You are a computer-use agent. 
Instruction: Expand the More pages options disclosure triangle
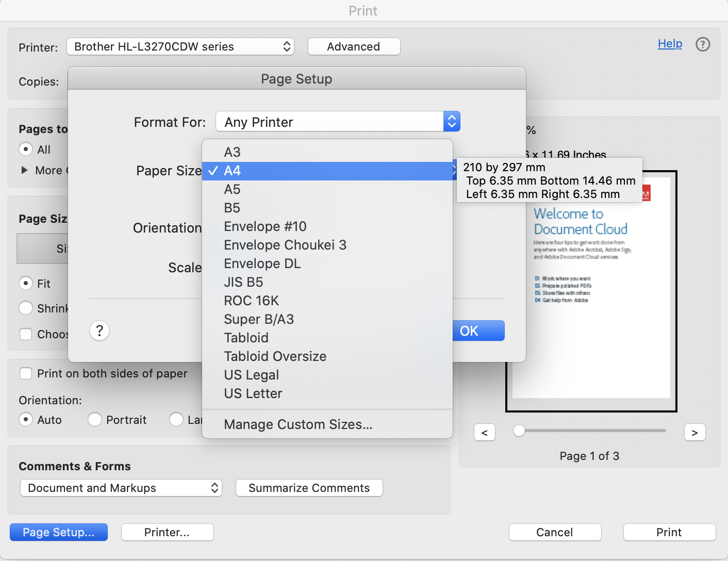[x=24, y=170]
